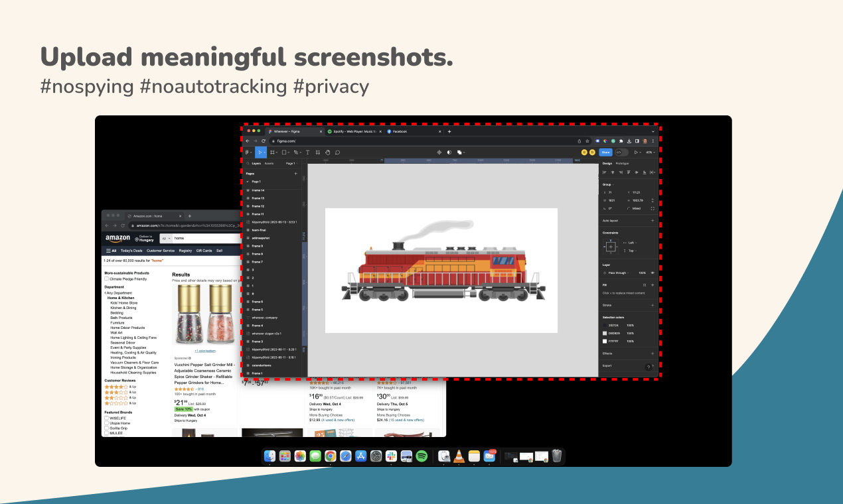Open the Pass through blend mode dropdown
Image resolution: width=843 pixels, height=504 pixels.
point(619,273)
